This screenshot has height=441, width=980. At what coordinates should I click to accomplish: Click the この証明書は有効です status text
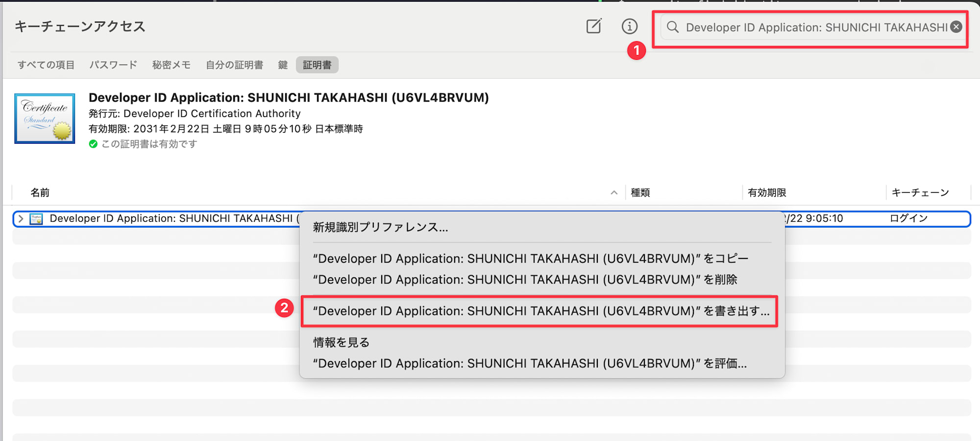coord(149,144)
